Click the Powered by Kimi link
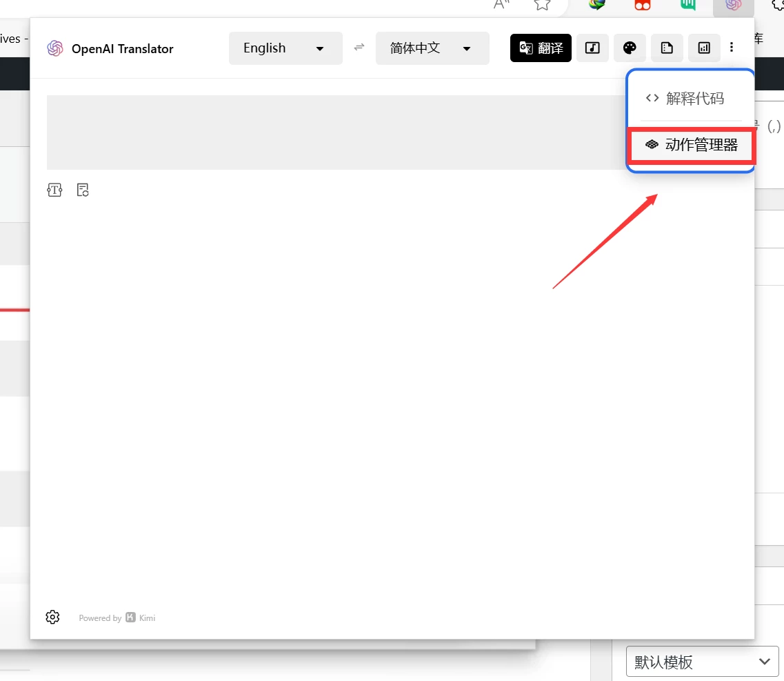784x681 pixels. tap(117, 618)
